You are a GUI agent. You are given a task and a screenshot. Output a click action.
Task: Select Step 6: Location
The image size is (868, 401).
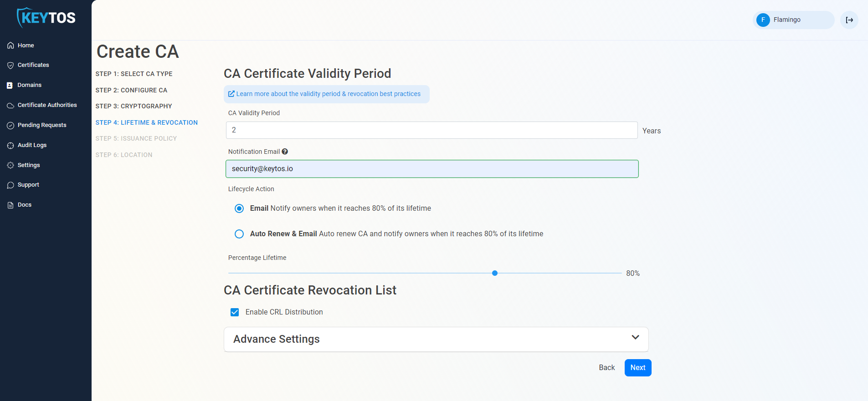point(124,155)
